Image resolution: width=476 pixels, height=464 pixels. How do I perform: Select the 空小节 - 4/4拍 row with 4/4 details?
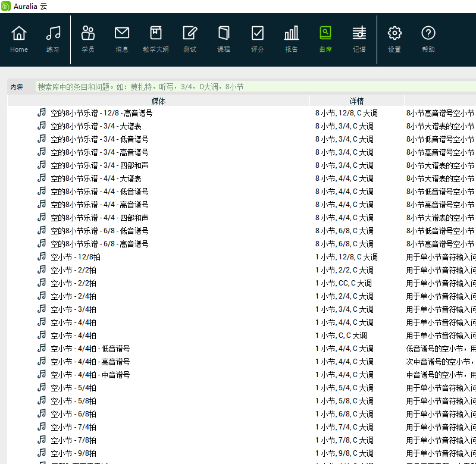(x=242, y=322)
